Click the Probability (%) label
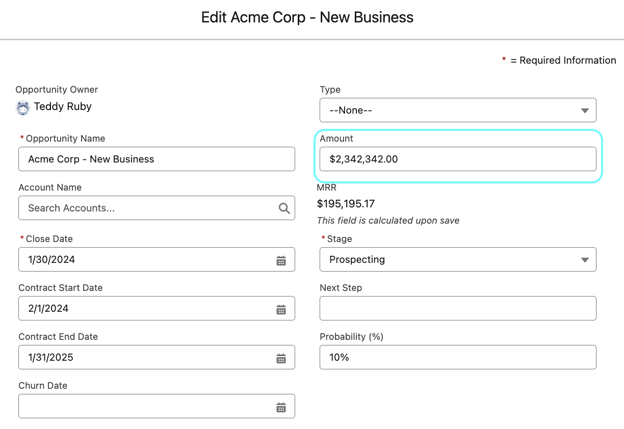The image size is (624, 429). coord(351,337)
